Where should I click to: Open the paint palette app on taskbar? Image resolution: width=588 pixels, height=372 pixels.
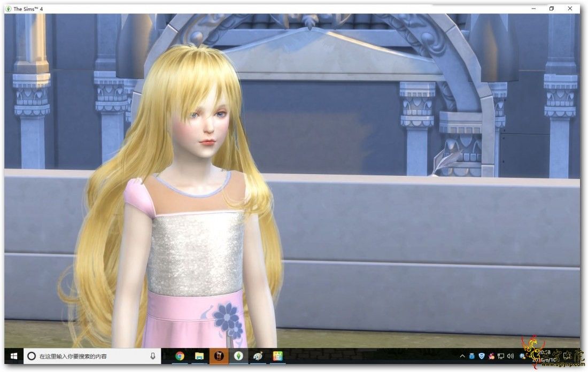[x=258, y=356]
